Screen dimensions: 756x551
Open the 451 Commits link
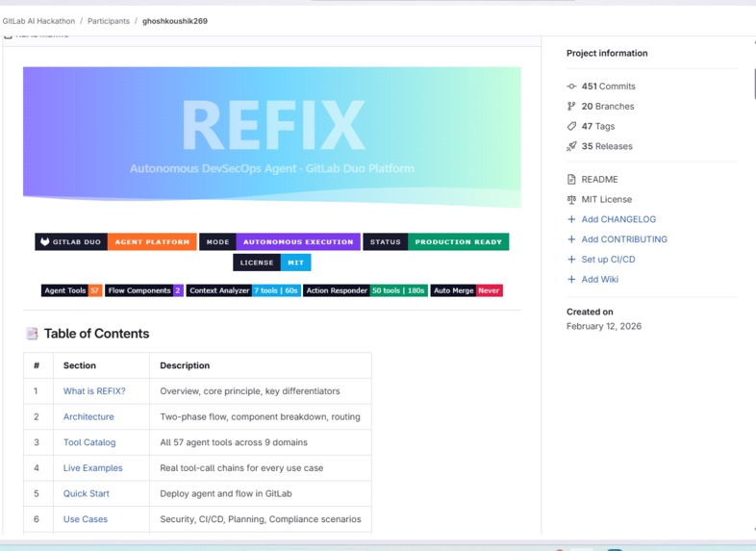[x=609, y=87]
